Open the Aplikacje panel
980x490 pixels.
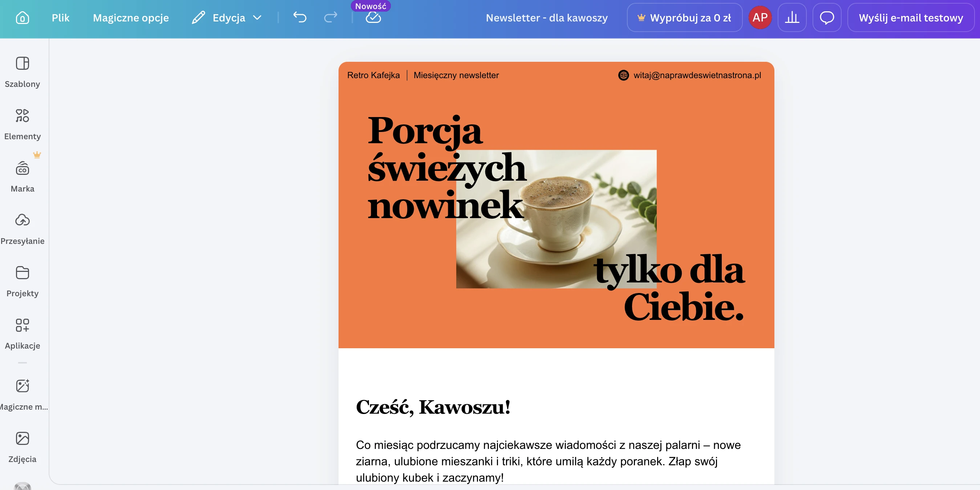tap(23, 334)
